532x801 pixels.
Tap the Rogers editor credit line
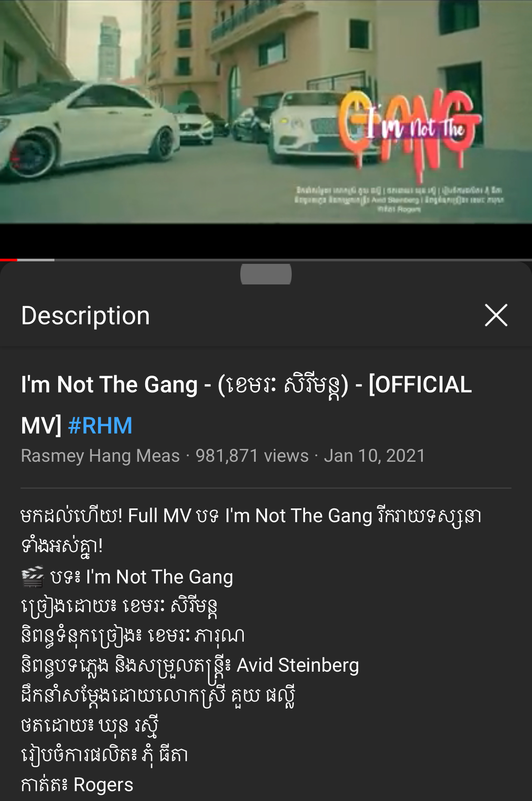coord(77,785)
